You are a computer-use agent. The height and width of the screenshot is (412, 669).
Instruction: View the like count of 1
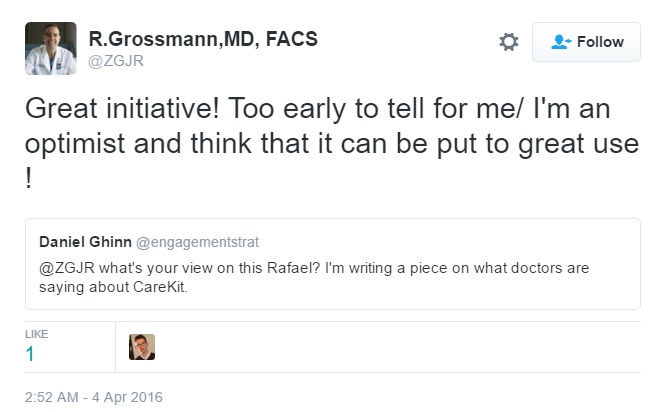coord(30,353)
